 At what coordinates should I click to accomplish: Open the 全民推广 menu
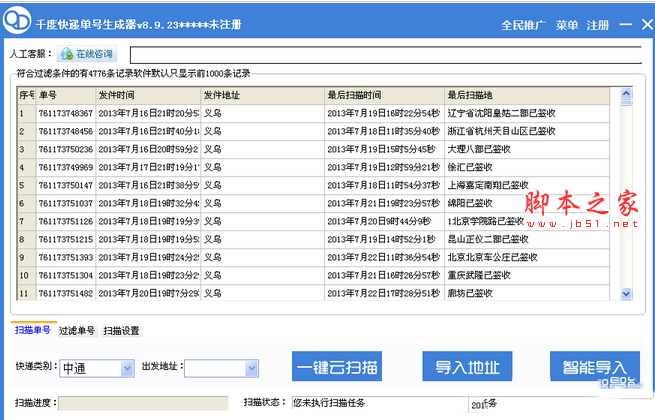(x=523, y=25)
